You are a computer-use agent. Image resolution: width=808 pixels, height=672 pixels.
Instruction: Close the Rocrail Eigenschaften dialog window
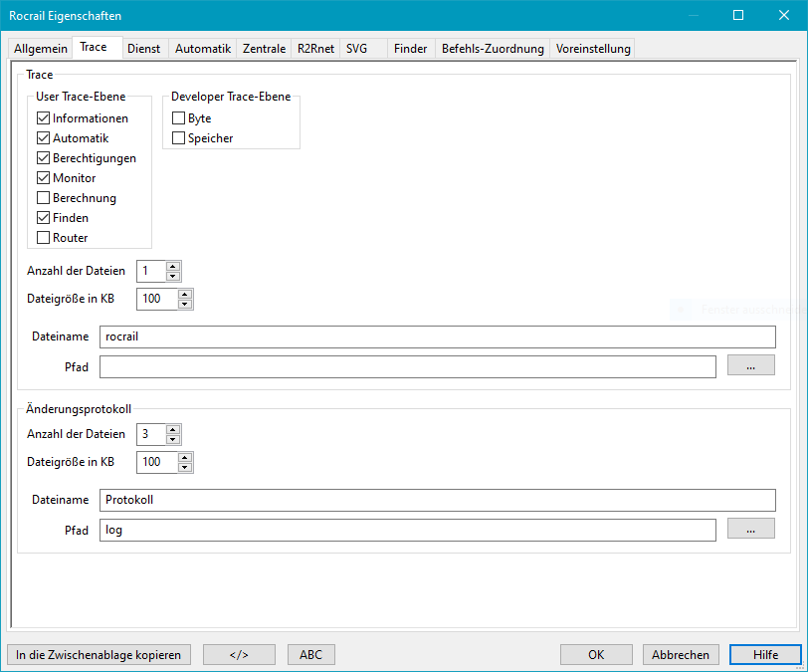(782, 15)
